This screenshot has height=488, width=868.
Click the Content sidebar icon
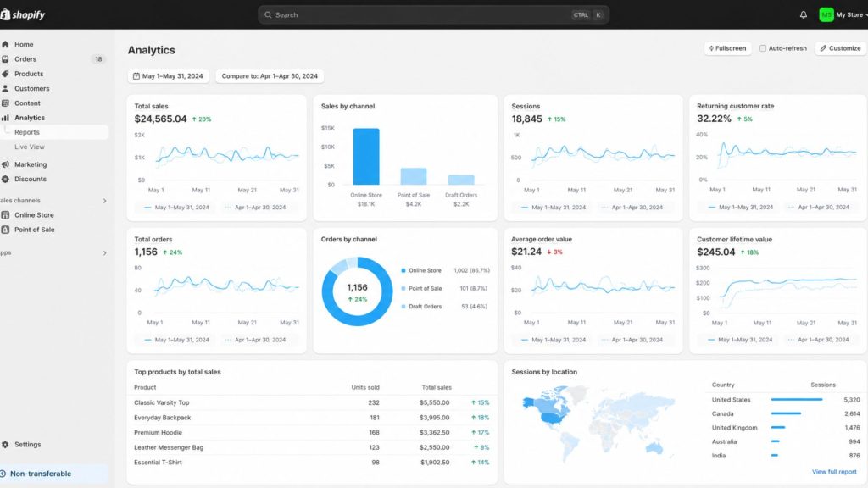pyautogui.click(x=6, y=103)
